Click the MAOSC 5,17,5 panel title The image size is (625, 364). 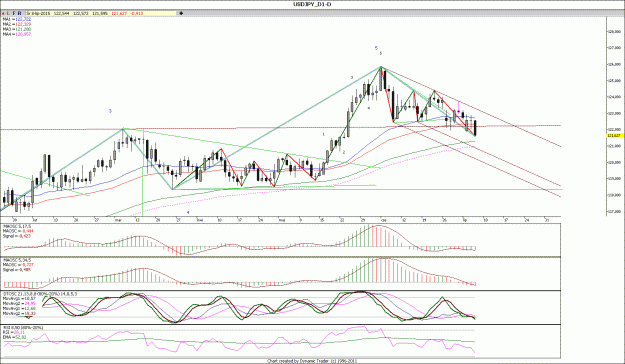[x=17, y=226]
